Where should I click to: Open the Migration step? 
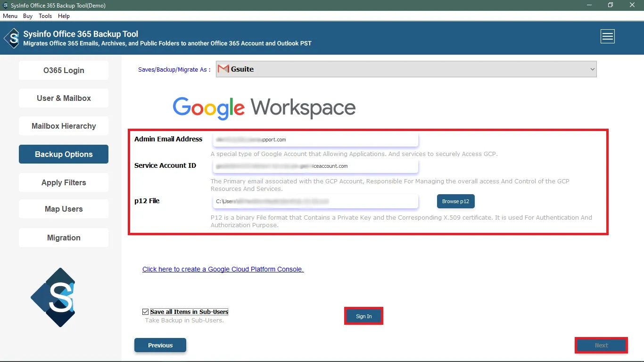click(x=64, y=238)
